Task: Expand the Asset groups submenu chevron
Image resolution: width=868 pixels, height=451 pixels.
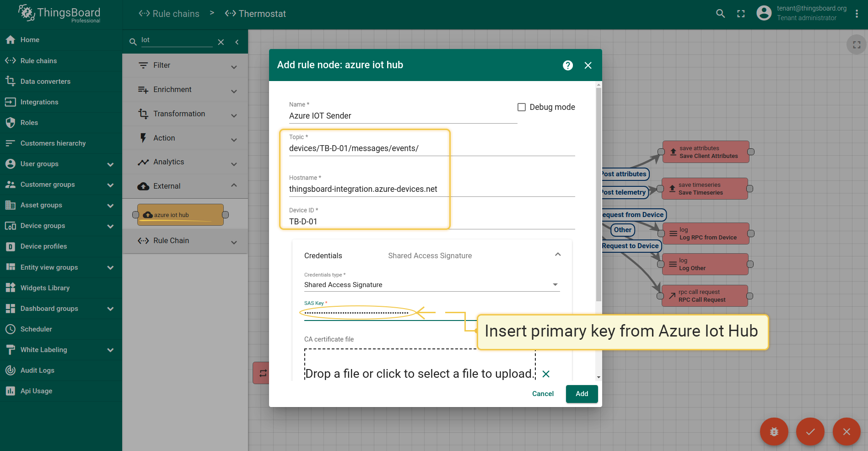Action: pyautogui.click(x=110, y=205)
